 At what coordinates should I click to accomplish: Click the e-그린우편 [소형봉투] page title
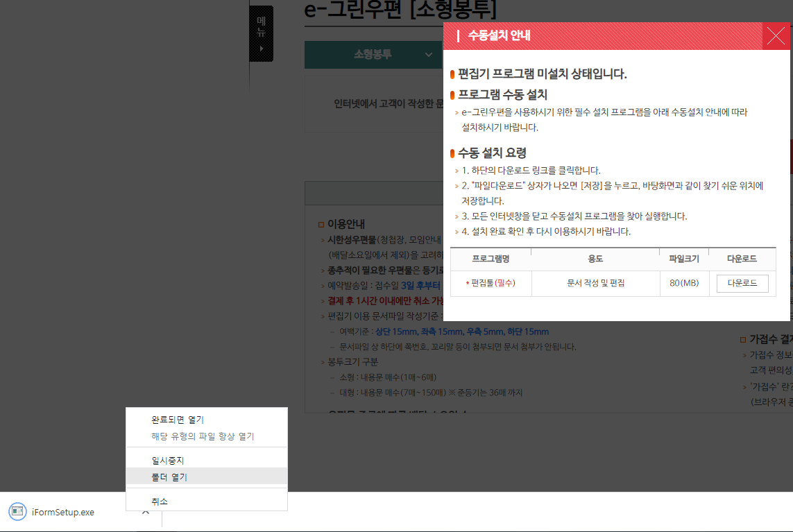[400, 9]
